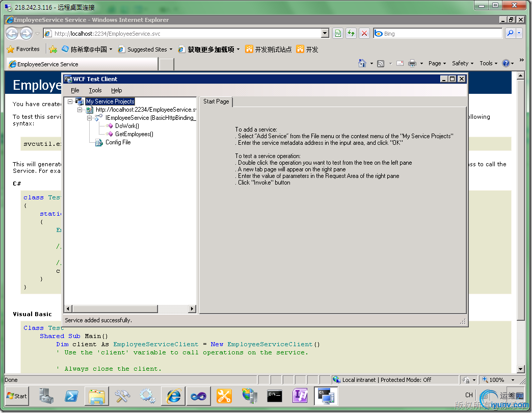Screen dimensions: 532x413
Task: Click the IE Home icon
Action: coord(362,63)
